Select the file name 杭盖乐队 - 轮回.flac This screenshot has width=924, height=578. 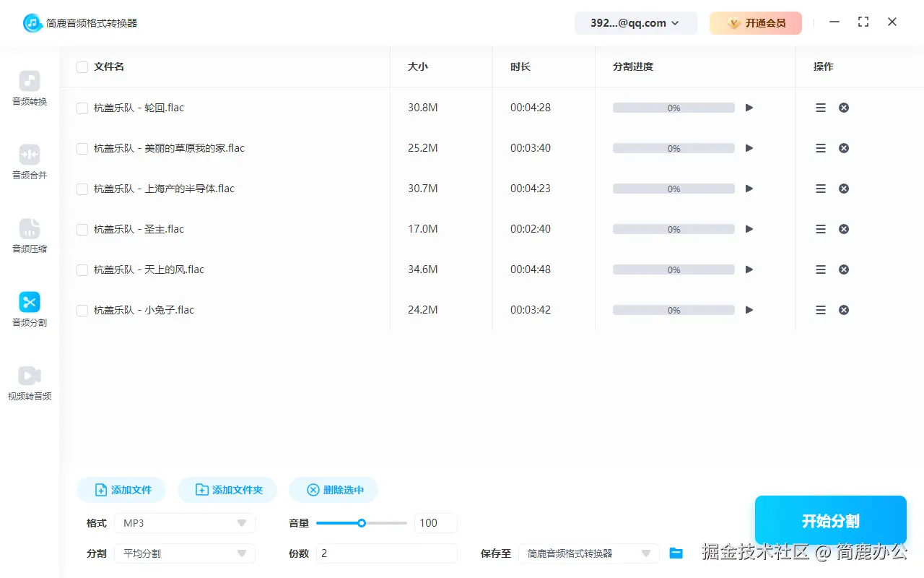(139, 108)
